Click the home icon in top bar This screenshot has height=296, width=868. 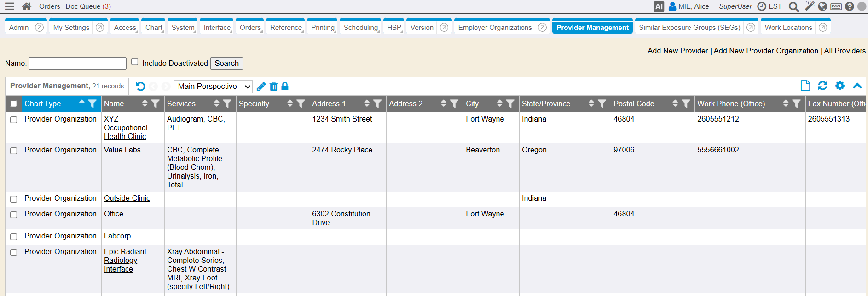coord(27,6)
